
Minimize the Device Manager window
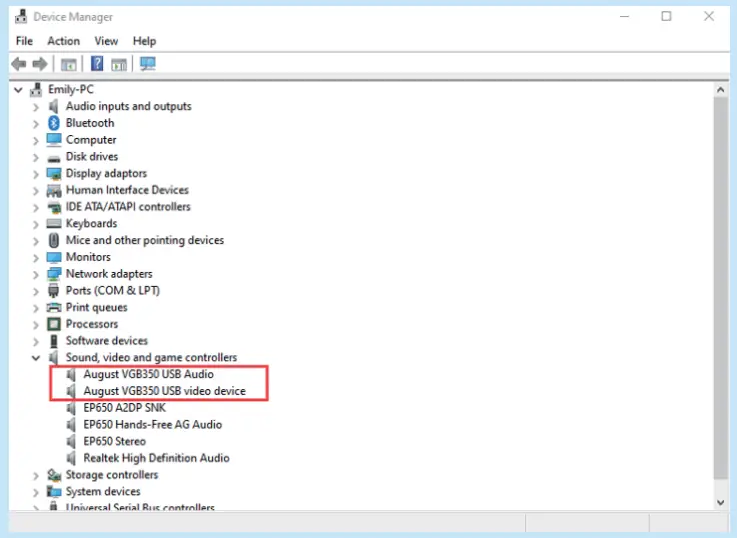click(x=624, y=16)
